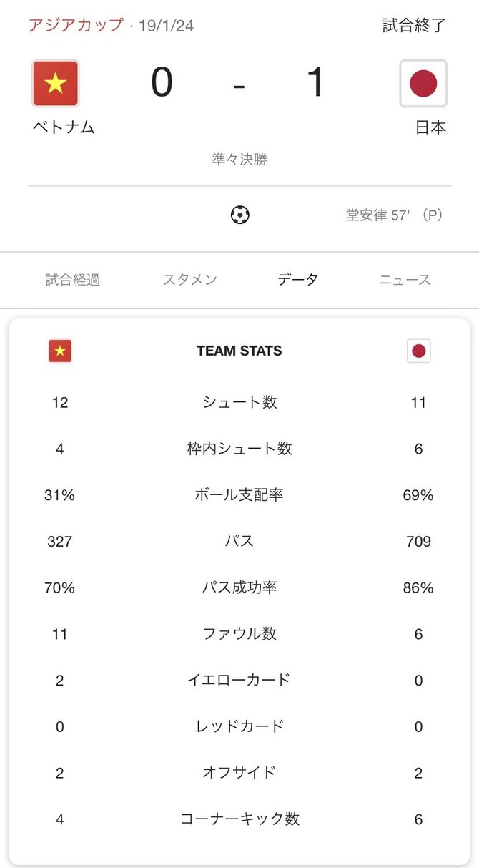Open the 試合経過 tab
The width and height of the screenshot is (479, 868).
tap(73, 280)
